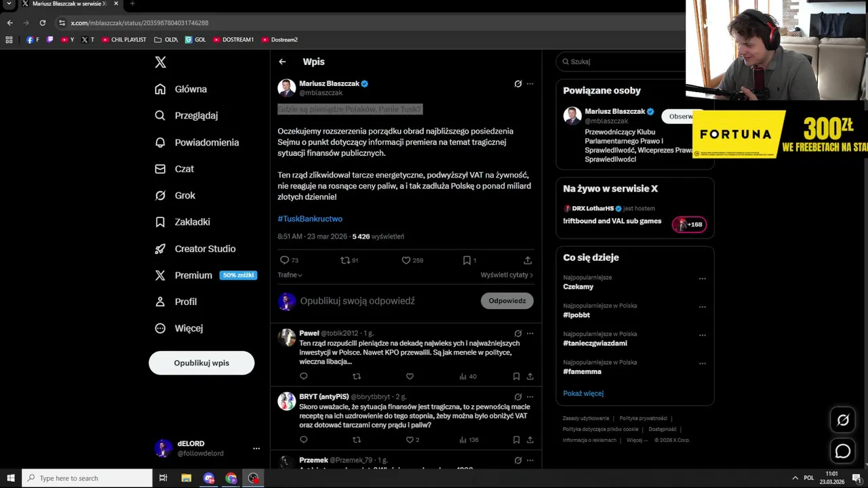Image resolution: width=868 pixels, height=488 pixels.
Task: View analytics of Paweł's reply (40)
Action: click(x=468, y=376)
